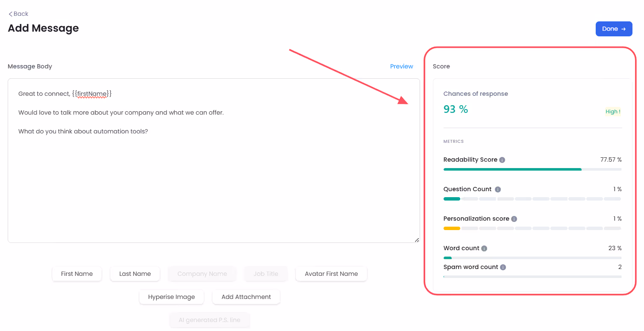
Task: Click the Done button
Action: pos(614,29)
